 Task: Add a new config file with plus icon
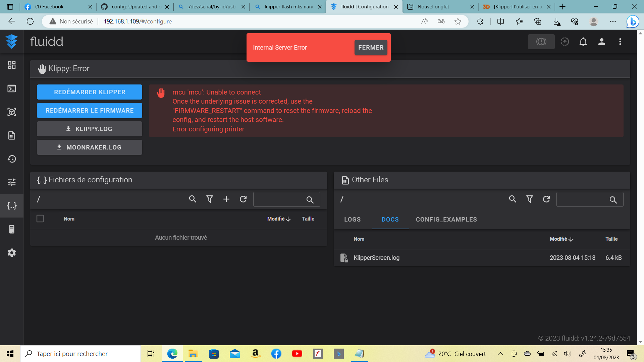(x=226, y=199)
